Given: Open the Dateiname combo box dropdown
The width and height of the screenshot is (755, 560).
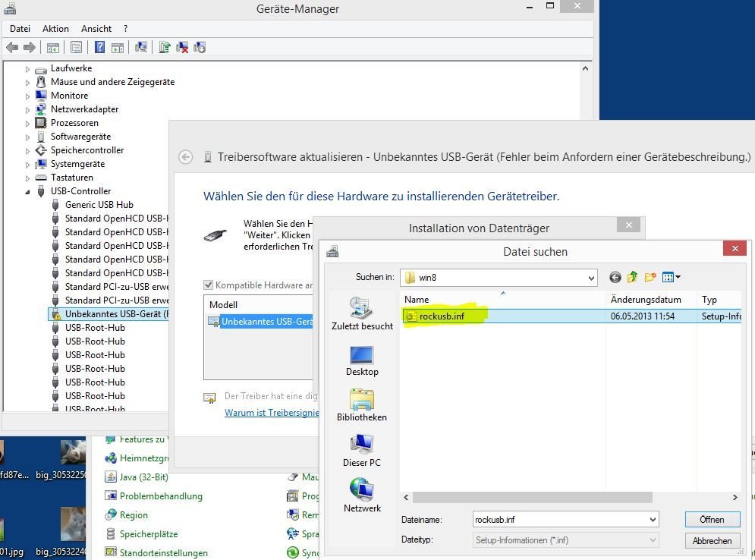Looking at the screenshot, I should [x=653, y=520].
